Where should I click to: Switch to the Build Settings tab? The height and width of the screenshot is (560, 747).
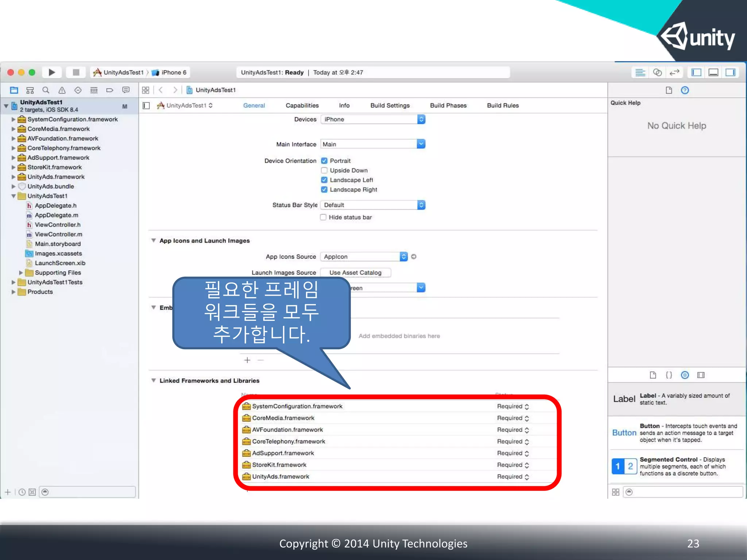click(x=390, y=106)
